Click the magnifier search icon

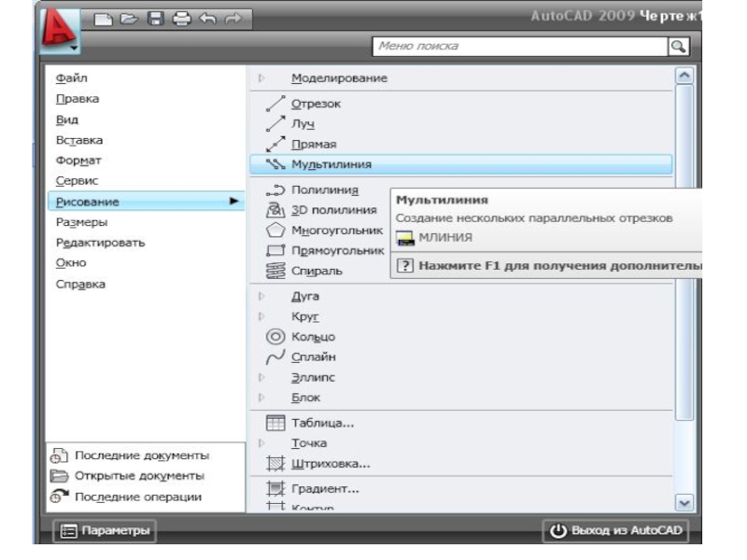click(x=679, y=47)
